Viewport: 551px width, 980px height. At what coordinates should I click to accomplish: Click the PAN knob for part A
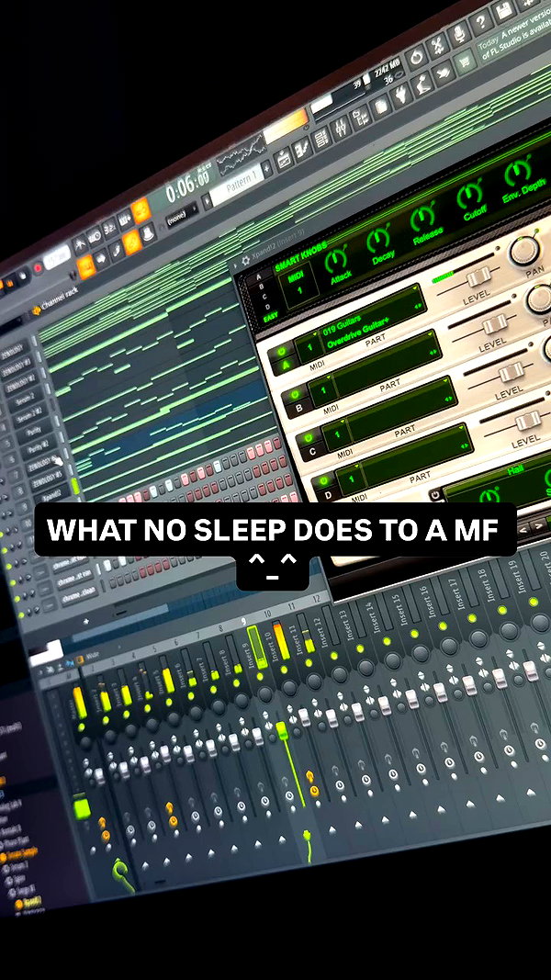523,250
